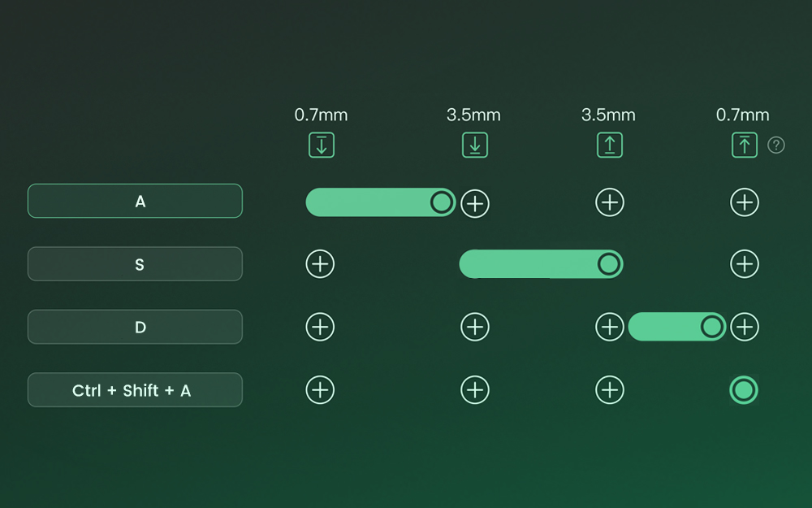
Task: Select the A key binding
Action: (135, 201)
